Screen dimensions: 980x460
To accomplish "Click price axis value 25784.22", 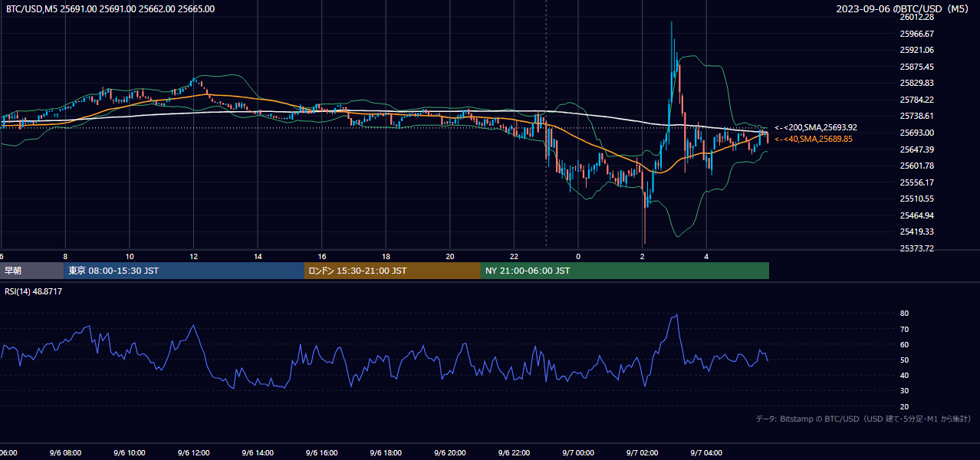I will click(916, 100).
